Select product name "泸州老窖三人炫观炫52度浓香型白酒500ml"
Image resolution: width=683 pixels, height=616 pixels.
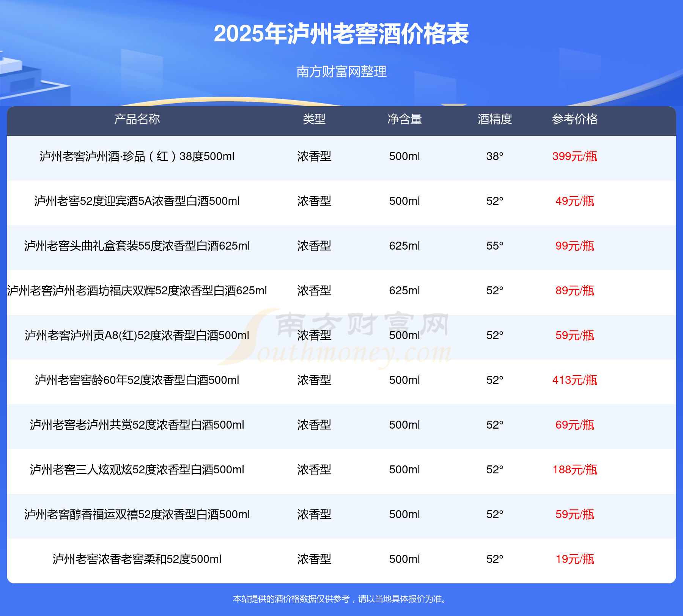click(x=137, y=470)
